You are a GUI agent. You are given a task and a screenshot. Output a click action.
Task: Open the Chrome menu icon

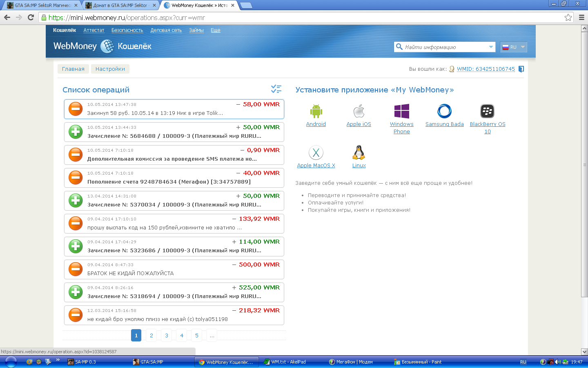(581, 17)
